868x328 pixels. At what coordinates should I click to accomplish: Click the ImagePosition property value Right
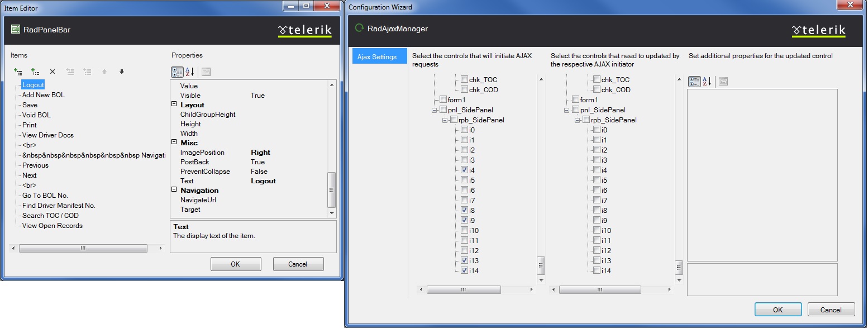click(260, 153)
